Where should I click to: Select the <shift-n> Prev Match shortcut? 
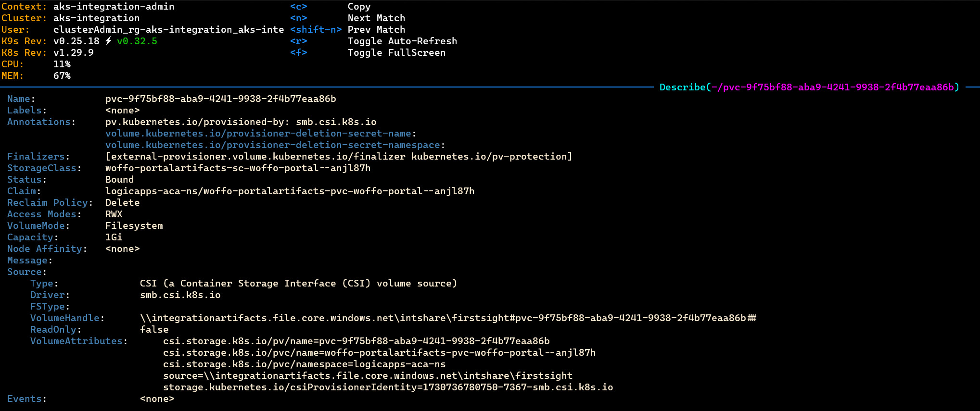[316, 30]
